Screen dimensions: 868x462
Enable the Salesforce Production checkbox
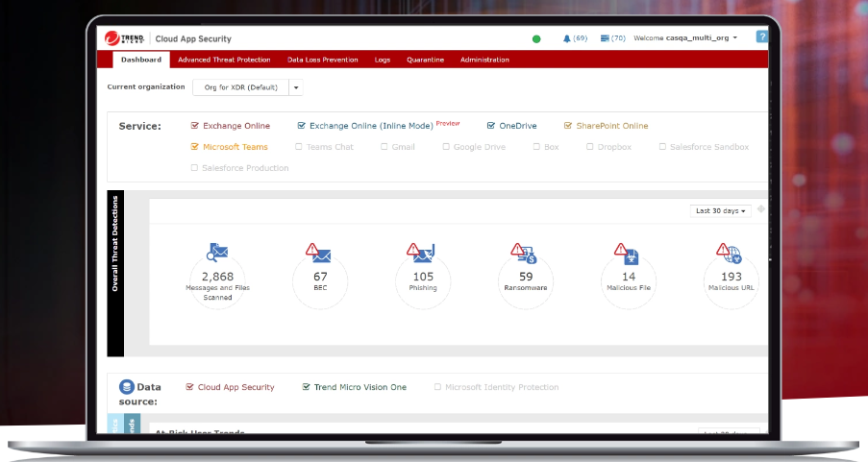[194, 168]
